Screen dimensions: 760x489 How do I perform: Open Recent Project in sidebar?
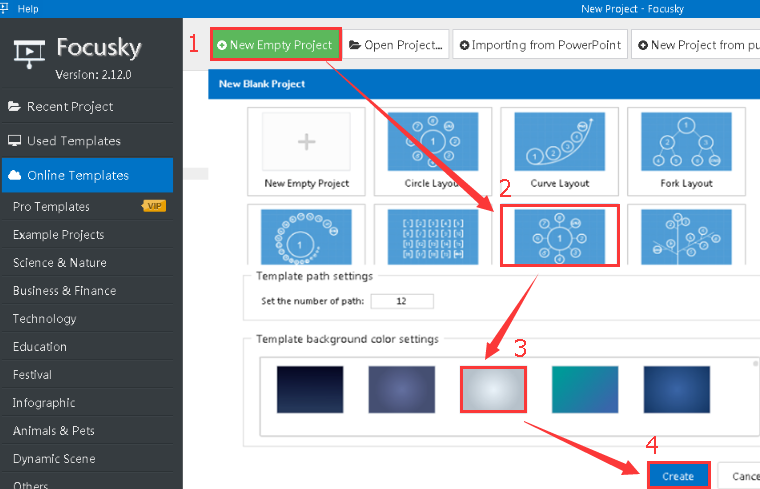point(87,107)
